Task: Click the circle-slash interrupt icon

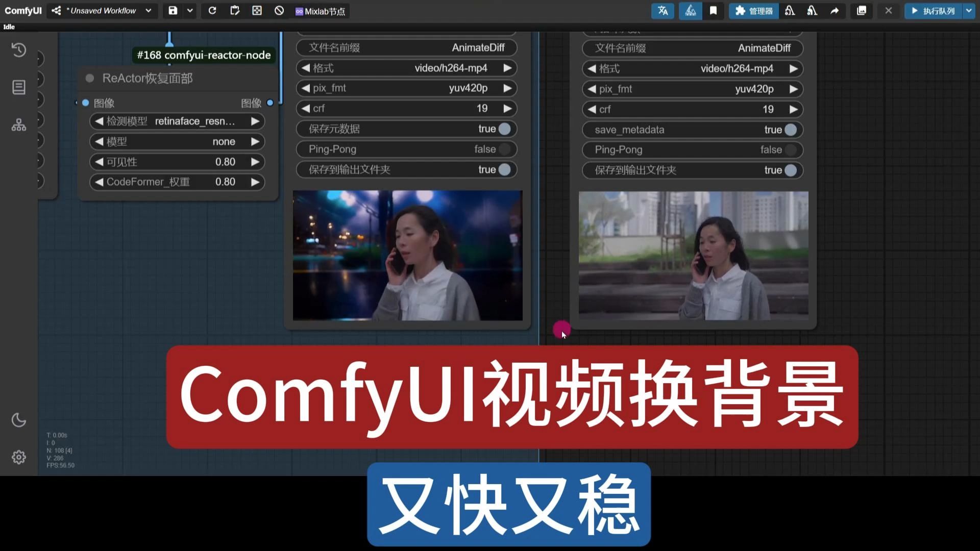Action: [x=279, y=11]
